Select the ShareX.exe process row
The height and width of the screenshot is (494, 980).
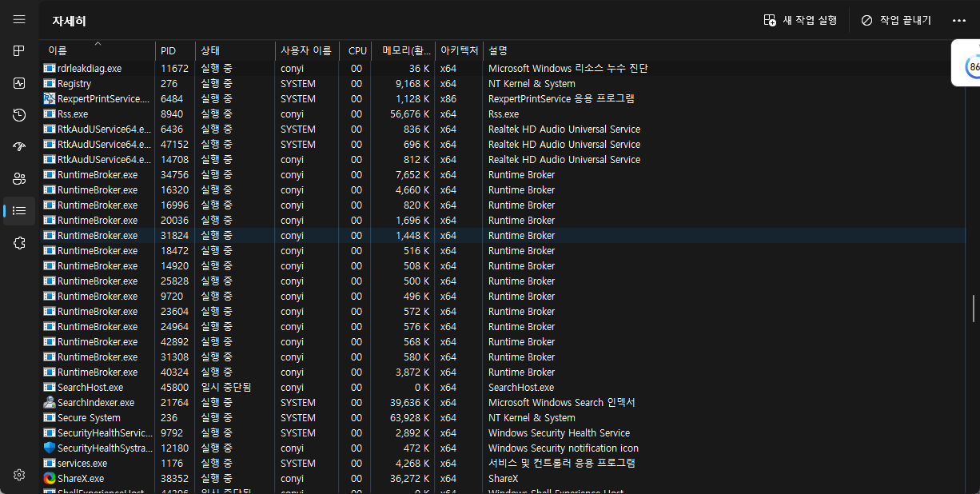(x=81, y=479)
